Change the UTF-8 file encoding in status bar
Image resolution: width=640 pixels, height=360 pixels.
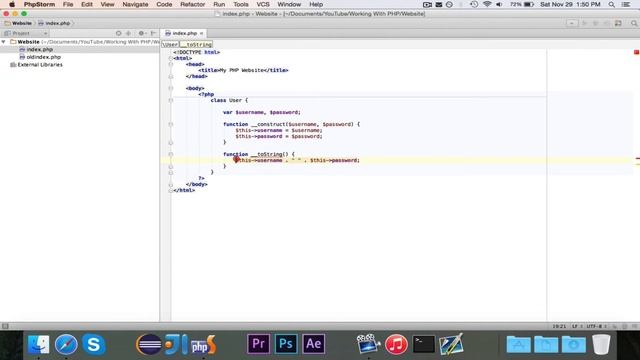[596, 326]
